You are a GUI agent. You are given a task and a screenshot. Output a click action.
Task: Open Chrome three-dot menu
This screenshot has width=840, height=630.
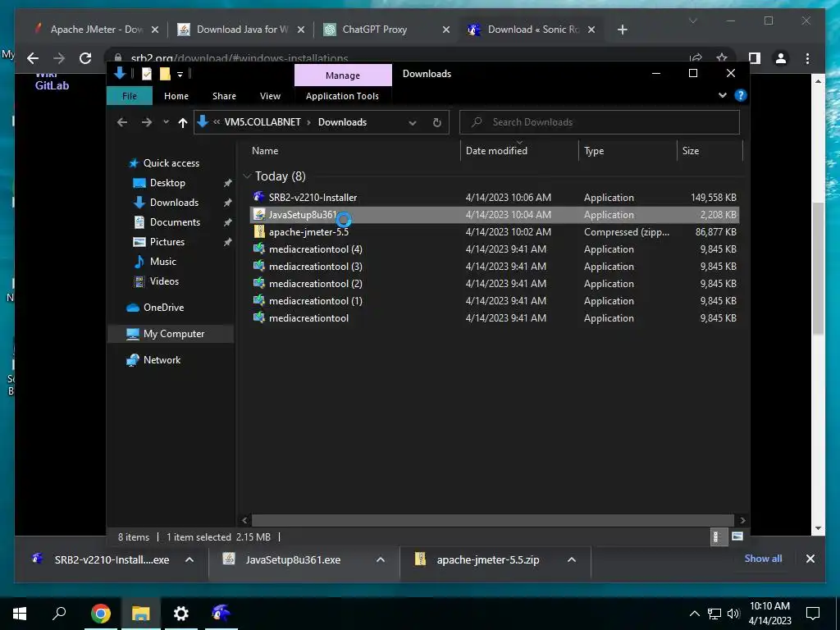click(807, 58)
